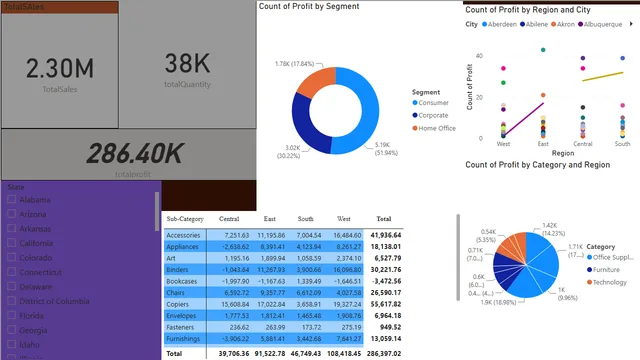Select the Appliances row label
Viewport: 640px width, 360px height.
[182, 247]
